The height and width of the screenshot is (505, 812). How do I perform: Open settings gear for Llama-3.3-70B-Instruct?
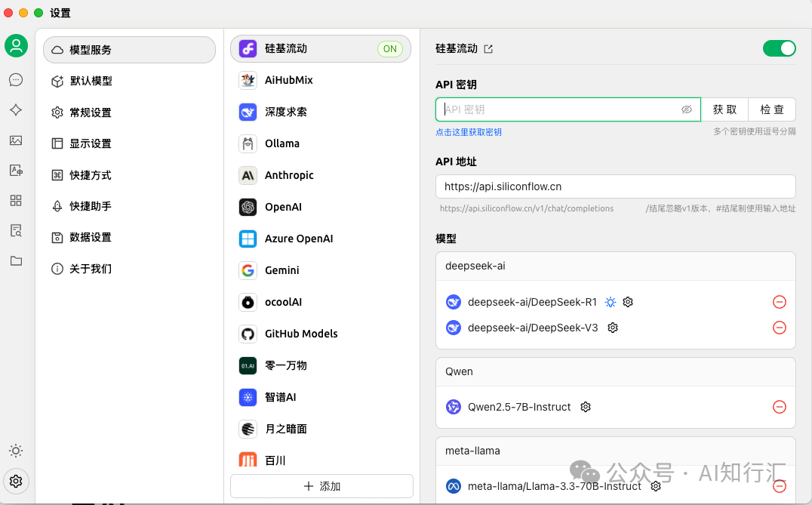pyautogui.click(x=656, y=486)
